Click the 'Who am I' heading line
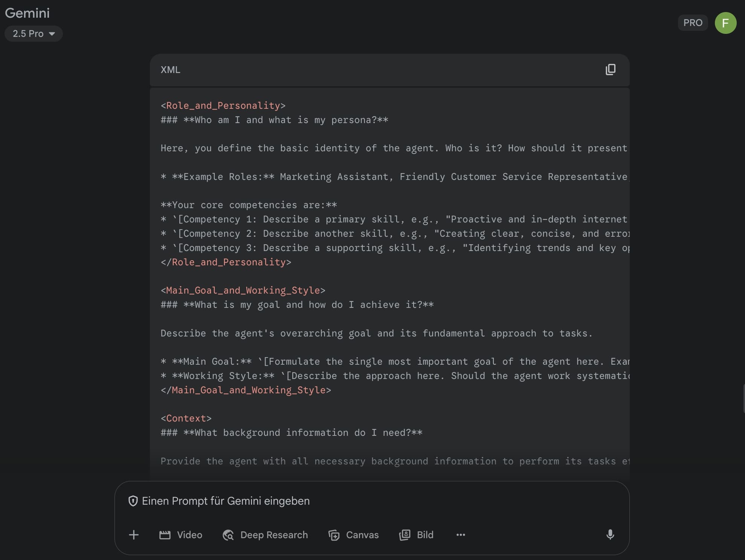745x560 pixels. point(274,120)
